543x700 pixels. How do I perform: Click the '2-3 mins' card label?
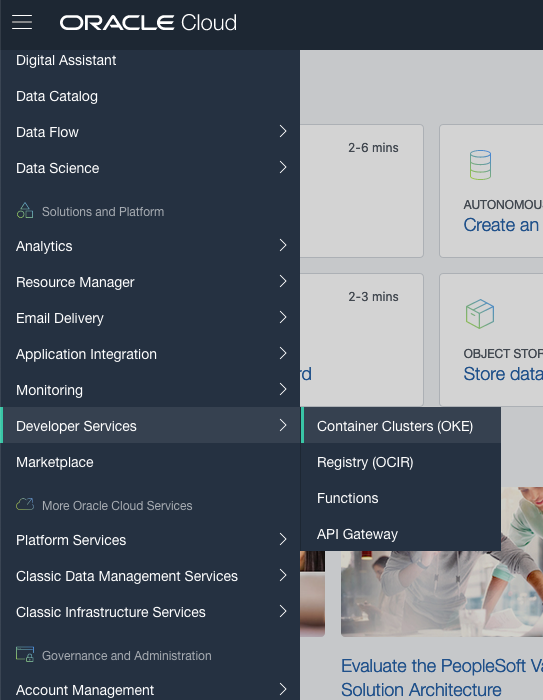[x=373, y=297]
